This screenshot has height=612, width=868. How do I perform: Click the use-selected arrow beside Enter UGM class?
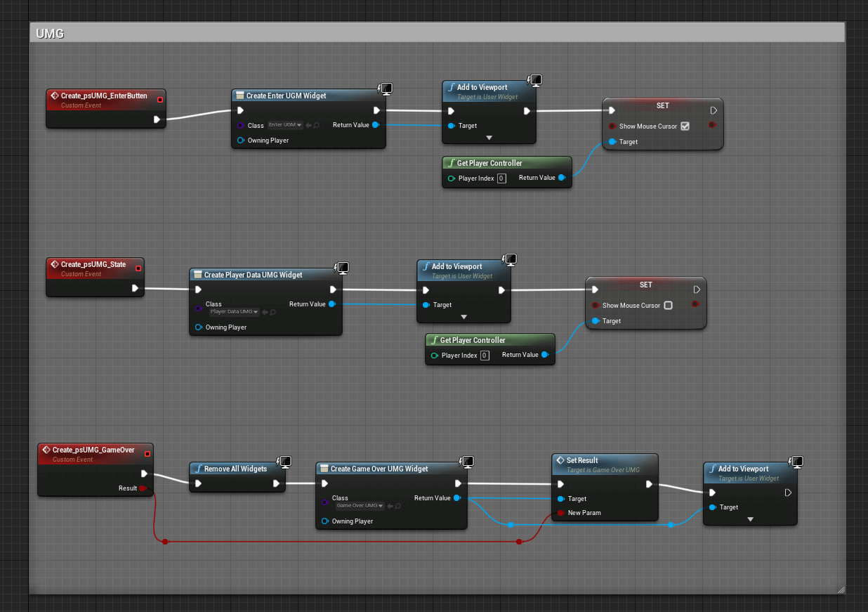[308, 125]
